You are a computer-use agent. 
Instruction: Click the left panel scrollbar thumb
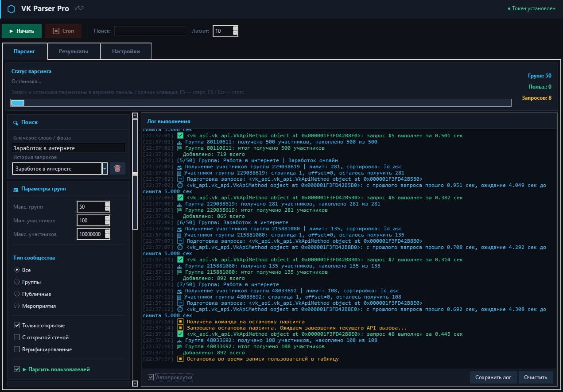pyautogui.click(x=135, y=174)
